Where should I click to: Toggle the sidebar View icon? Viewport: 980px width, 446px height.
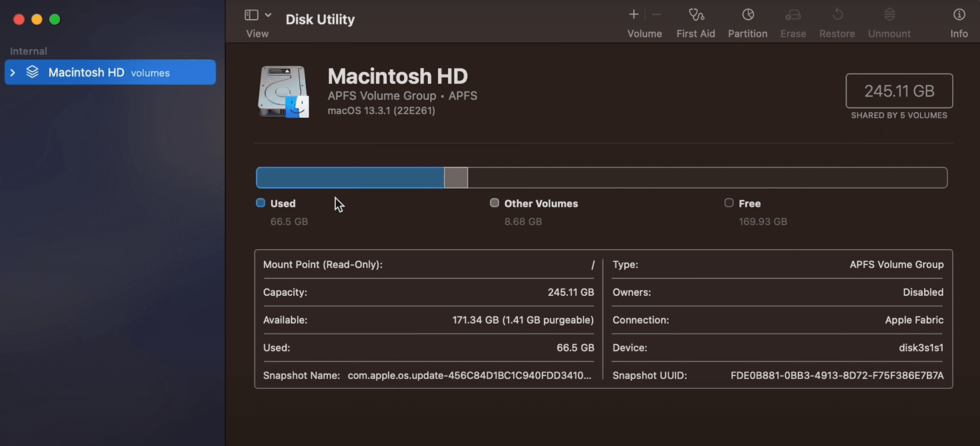point(251,15)
